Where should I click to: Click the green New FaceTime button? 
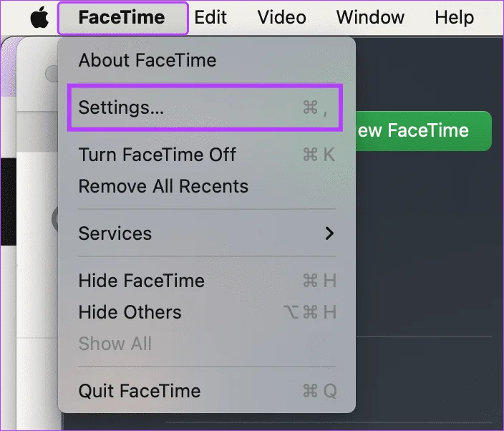[424, 131]
